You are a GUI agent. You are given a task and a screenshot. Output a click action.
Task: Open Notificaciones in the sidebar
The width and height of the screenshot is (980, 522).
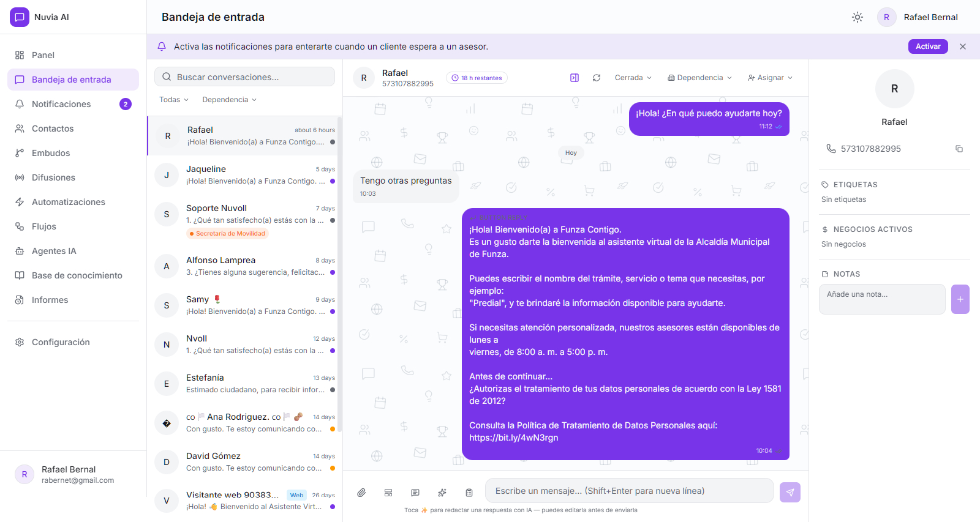pos(73,104)
